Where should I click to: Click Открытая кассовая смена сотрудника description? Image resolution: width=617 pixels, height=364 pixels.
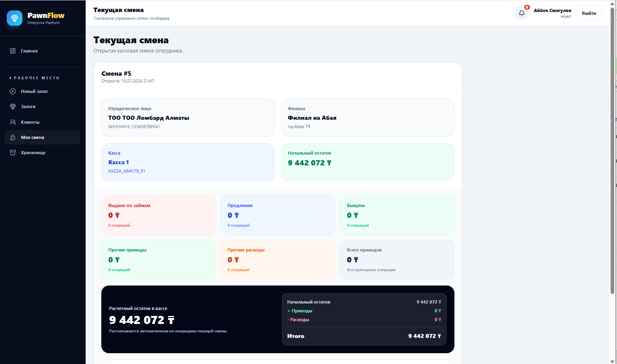coord(138,51)
